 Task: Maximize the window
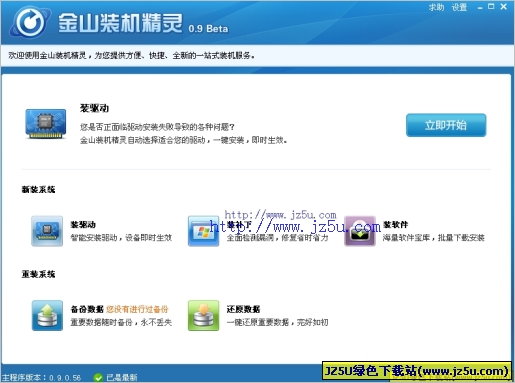click(491, 6)
